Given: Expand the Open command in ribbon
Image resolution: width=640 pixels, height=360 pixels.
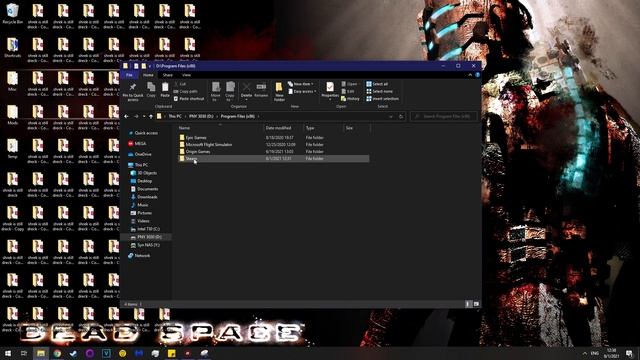Looking at the screenshot, I should (349, 84).
